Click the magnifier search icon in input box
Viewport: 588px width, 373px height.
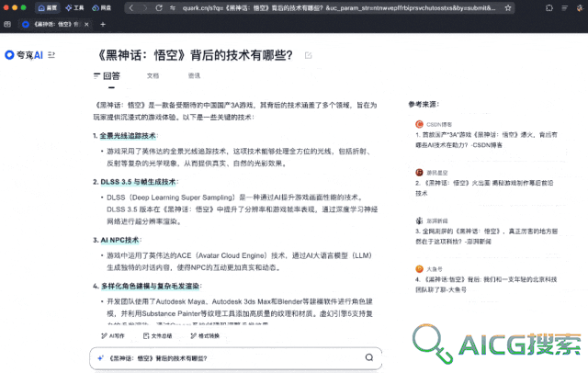[369, 357]
